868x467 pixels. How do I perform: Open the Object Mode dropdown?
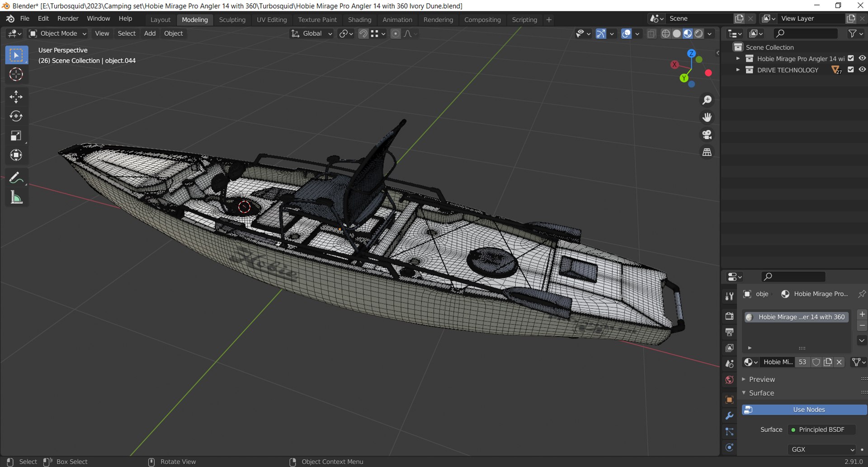(57, 33)
